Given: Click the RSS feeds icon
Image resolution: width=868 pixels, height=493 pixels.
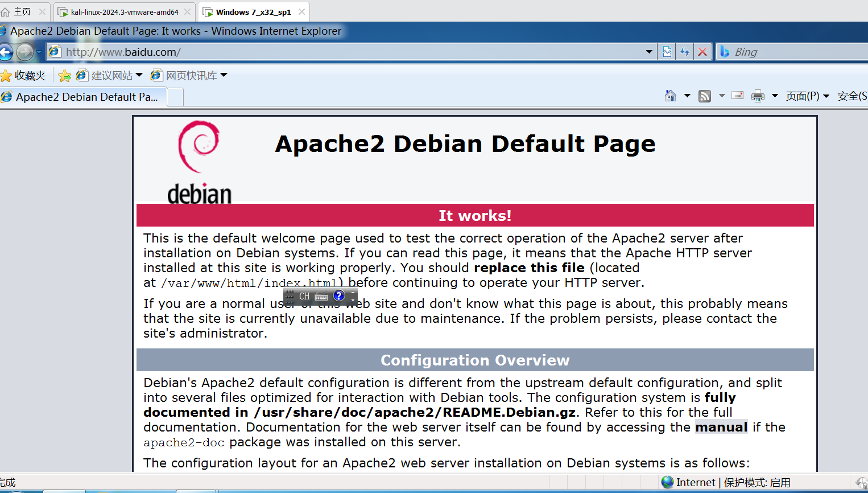Looking at the screenshot, I should (x=705, y=96).
